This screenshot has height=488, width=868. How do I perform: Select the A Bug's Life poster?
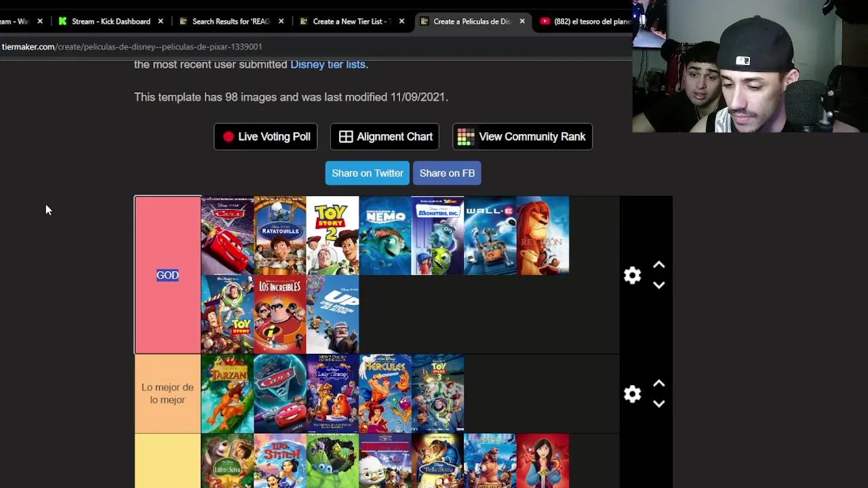[332, 461]
